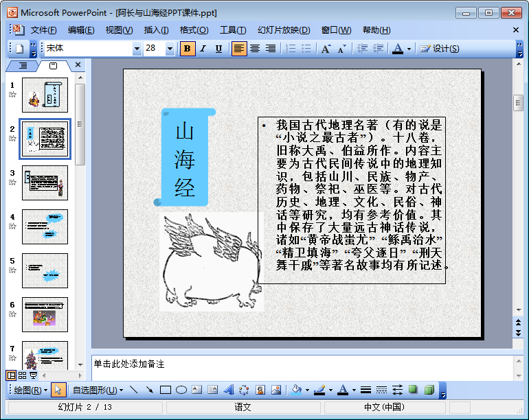Open the 插入(I) menu
This screenshot has width=529, height=420.
(x=156, y=30)
